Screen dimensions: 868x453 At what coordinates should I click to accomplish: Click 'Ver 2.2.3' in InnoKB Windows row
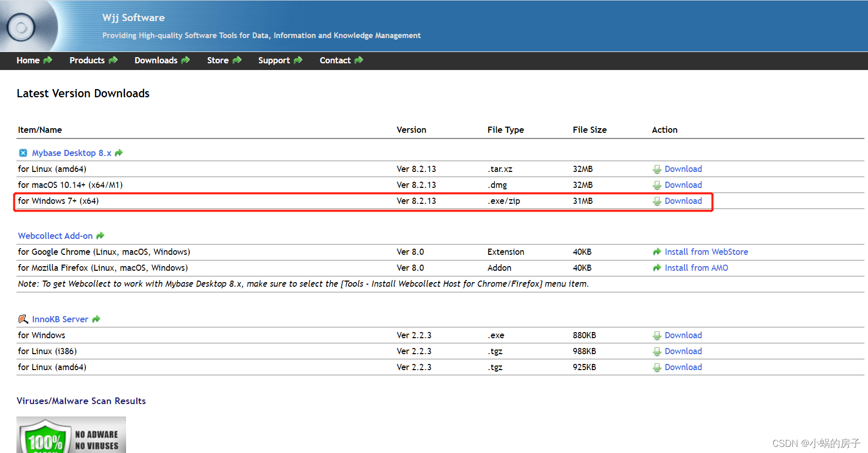point(414,335)
